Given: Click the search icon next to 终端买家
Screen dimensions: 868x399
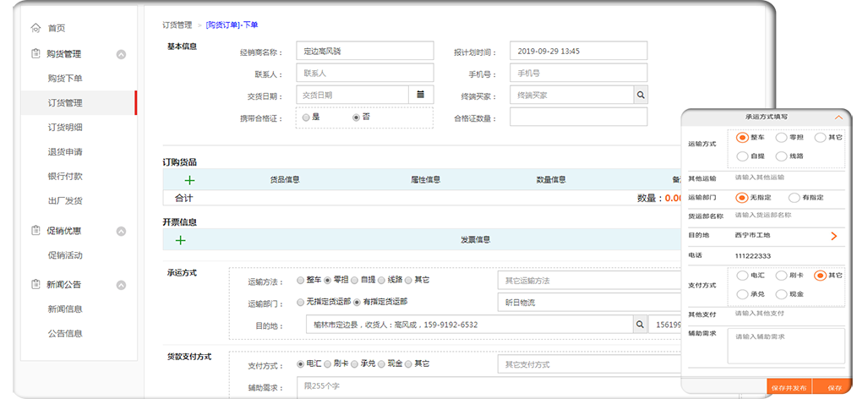Looking at the screenshot, I should tap(640, 96).
